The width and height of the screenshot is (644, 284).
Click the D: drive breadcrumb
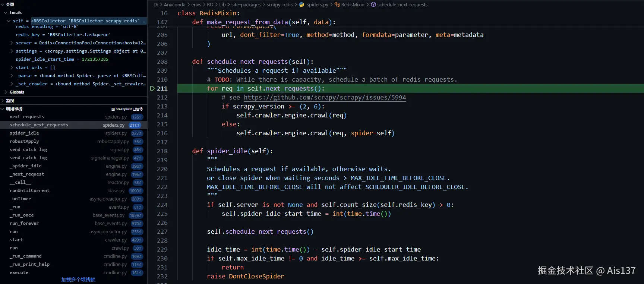pos(156,4)
